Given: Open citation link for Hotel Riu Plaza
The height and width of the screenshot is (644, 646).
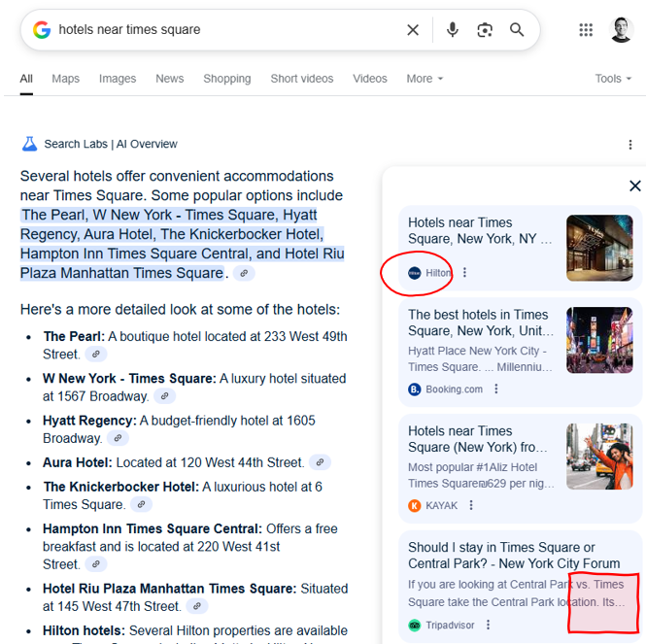Looking at the screenshot, I should 197,606.
